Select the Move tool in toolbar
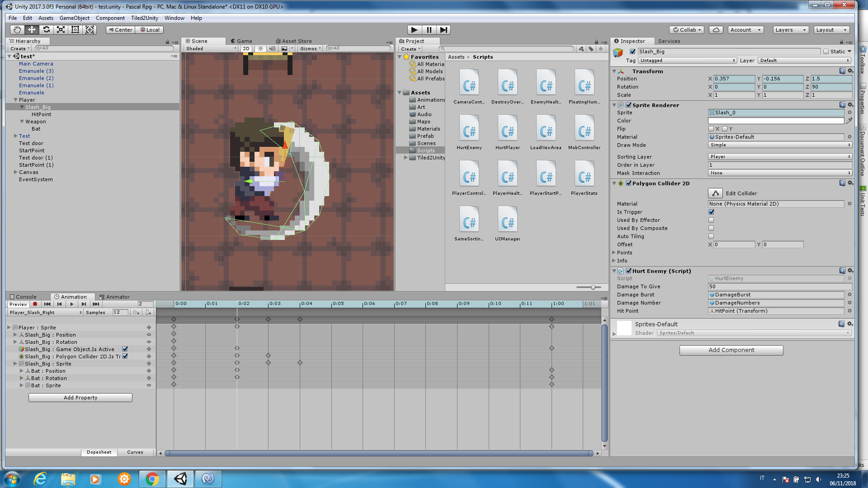Viewport: 868px width, 488px height. (x=32, y=30)
